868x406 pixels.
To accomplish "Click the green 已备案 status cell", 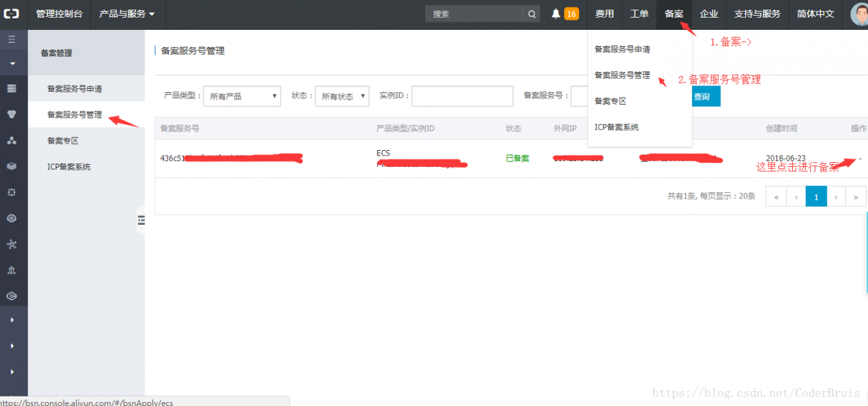I will [517, 158].
